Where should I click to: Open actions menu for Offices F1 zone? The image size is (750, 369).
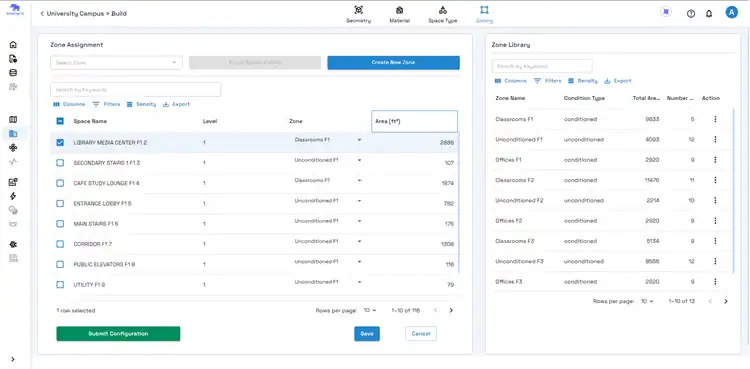(x=715, y=160)
